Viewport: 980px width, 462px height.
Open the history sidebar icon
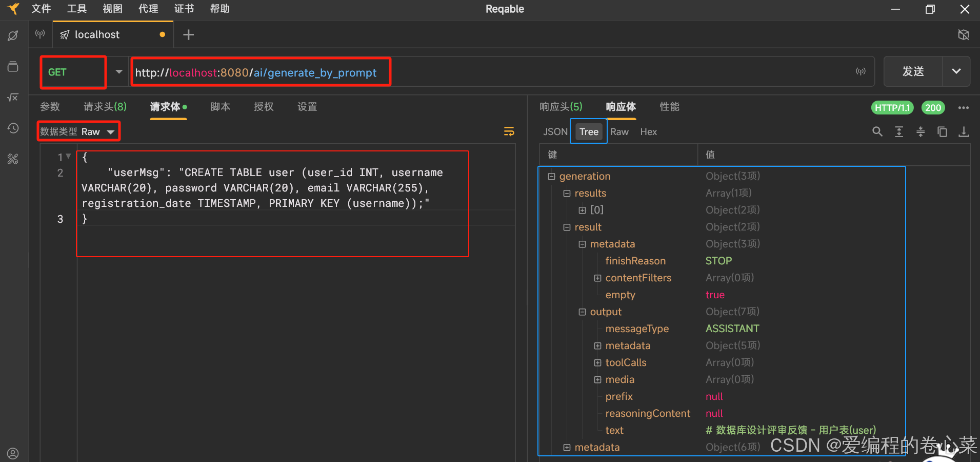tap(13, 128)
